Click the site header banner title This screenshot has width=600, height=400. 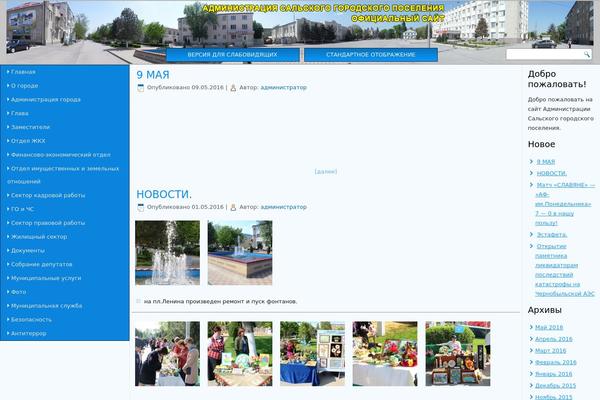(323, 13)
